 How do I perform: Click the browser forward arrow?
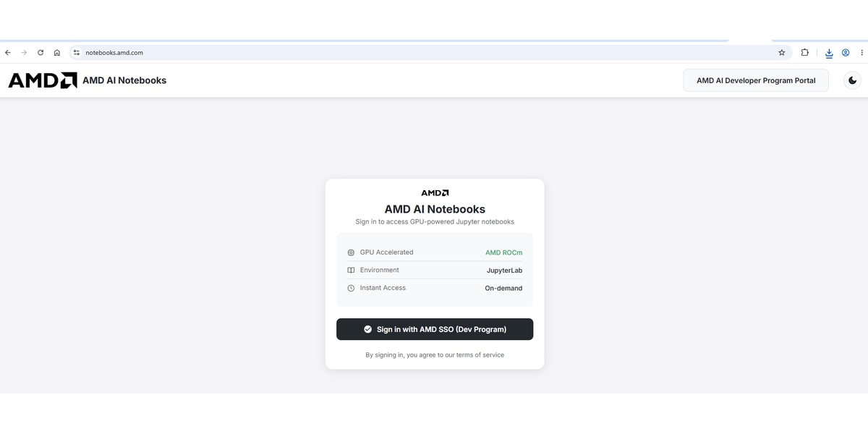pos(24,53)
